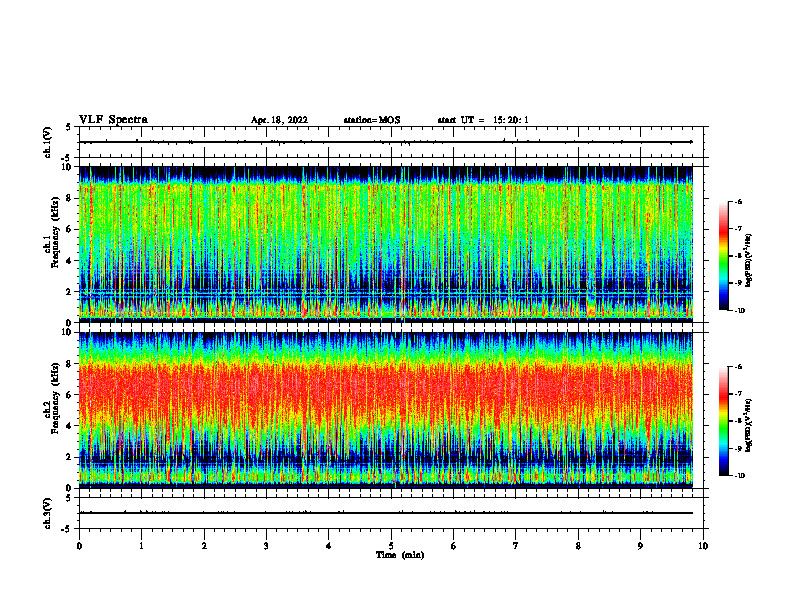The image size is (792, 612).
Task: Click the ch.1 color bar log(PSD) label
Action: [x=749, y=260]
